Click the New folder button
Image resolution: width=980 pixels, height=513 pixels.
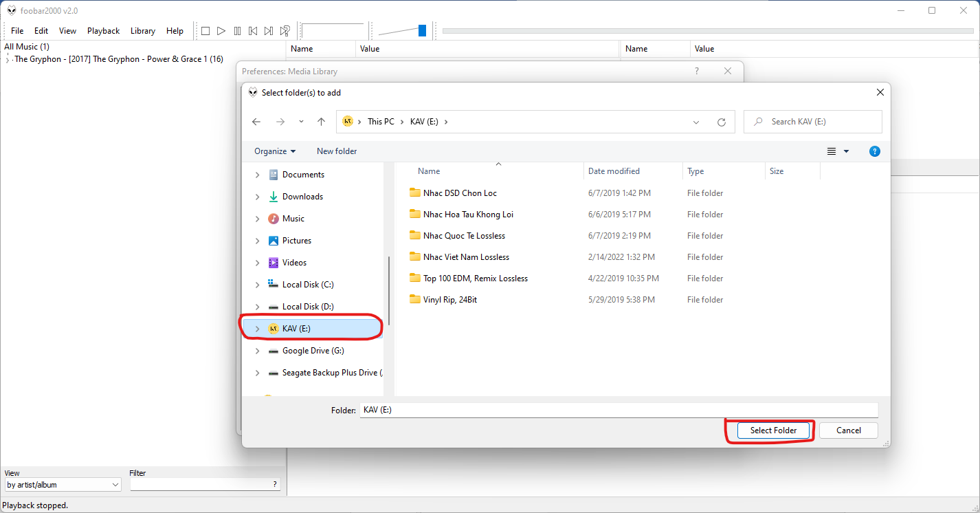click(x=337, y=151)
